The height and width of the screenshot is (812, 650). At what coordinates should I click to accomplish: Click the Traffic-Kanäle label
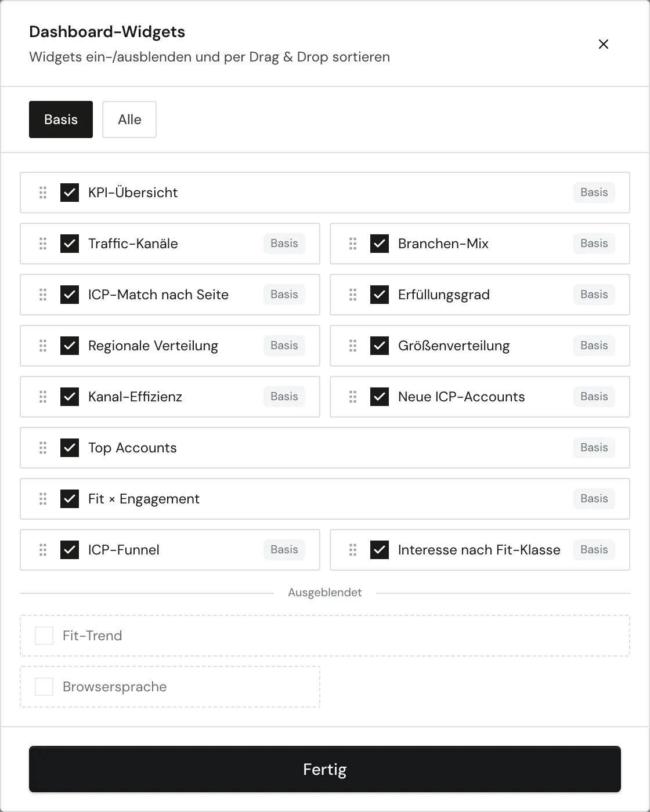pyautogui.click(x=133, y=244)
